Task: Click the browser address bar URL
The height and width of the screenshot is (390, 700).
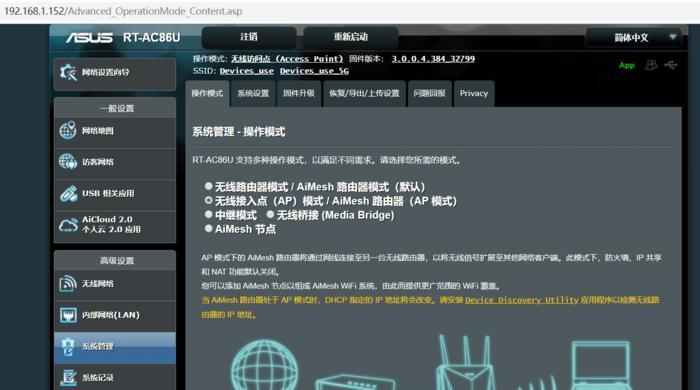Action: (x=123, y=11)
